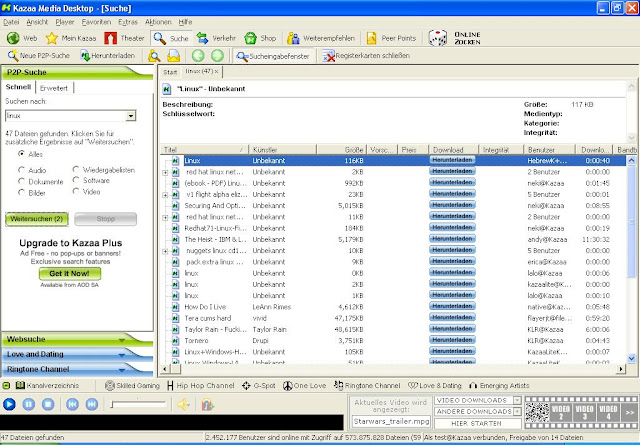The height and width of the screenshot is (445, 640).
Task: Click the yellow folder toolbar icon
Action: tap(173, 56)
